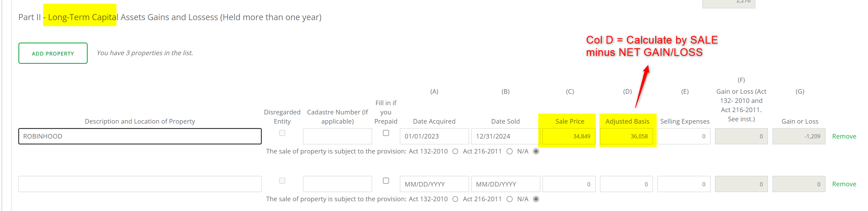The height and width of the screenshot is (211, 868).
Task: Click the ROBINHOOD description field
Action: click(x=140, y=136)
